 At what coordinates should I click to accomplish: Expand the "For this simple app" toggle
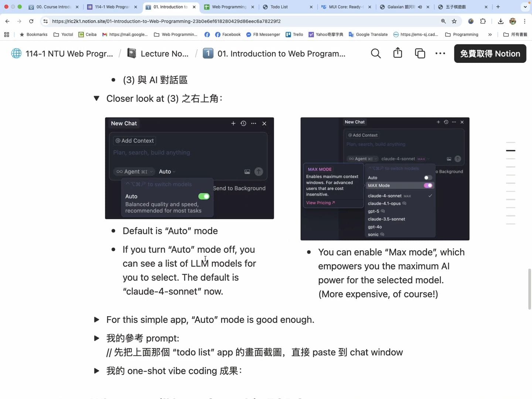97,320
